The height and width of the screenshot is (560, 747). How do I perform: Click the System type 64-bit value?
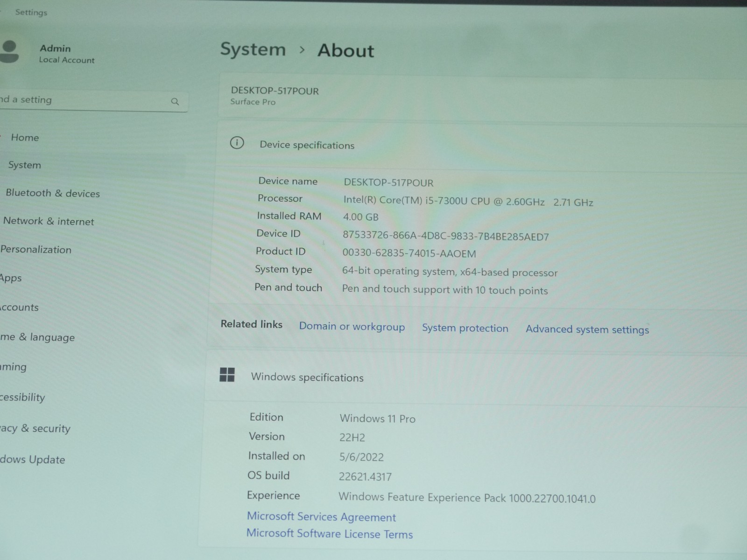tap(450, 272)
